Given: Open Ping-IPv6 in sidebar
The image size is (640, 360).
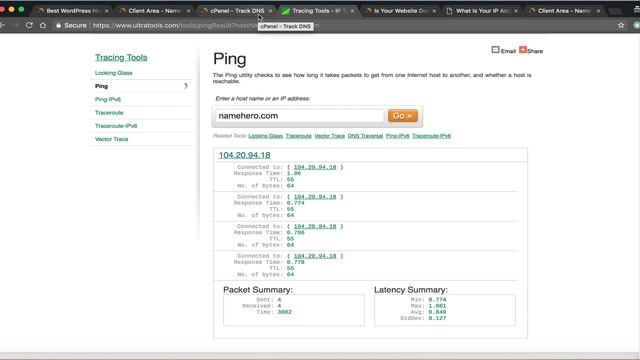Looking at the screenshot, I should pos(108,100).
